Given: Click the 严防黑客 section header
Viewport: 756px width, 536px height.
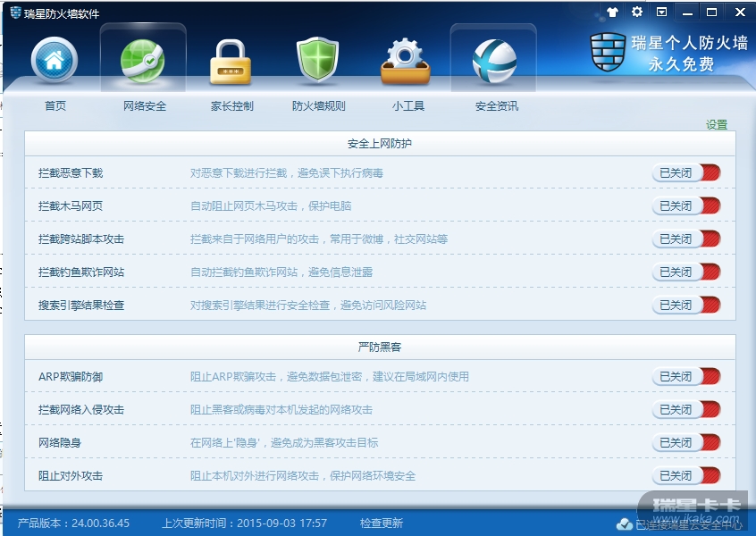Looking at the screenshot, I should (380, 347).
